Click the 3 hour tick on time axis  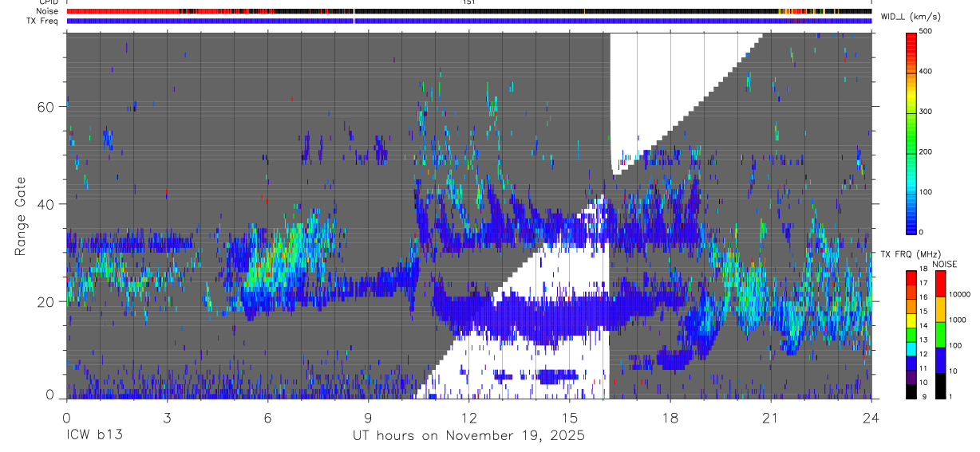click(x=167, y=417)
